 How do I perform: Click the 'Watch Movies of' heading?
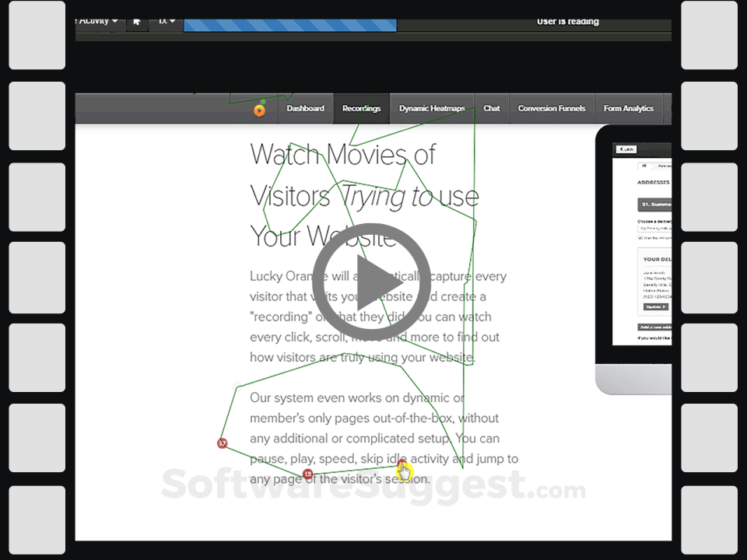tap(342, 154)
